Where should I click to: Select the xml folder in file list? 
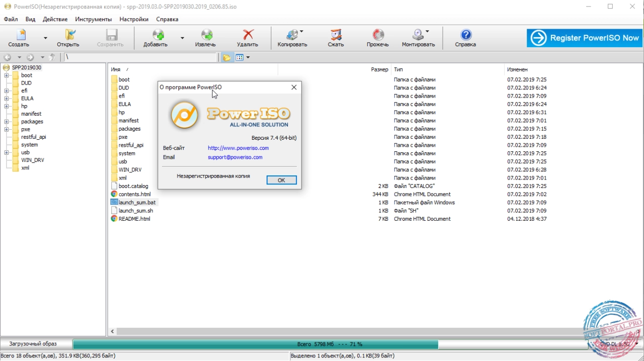[123, 178]
